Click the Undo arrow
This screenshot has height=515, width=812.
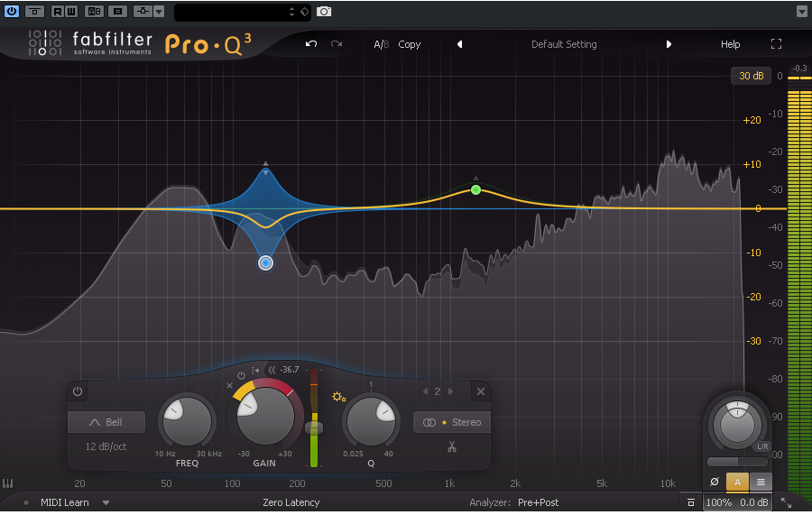pyautogui.click(x=310, y=44)
